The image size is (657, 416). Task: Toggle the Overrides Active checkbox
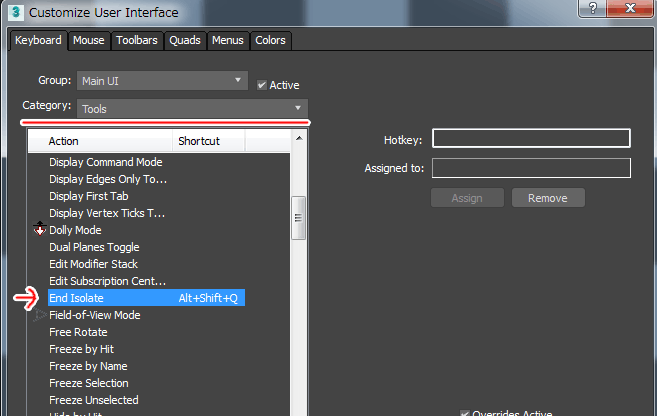[465, 413]
